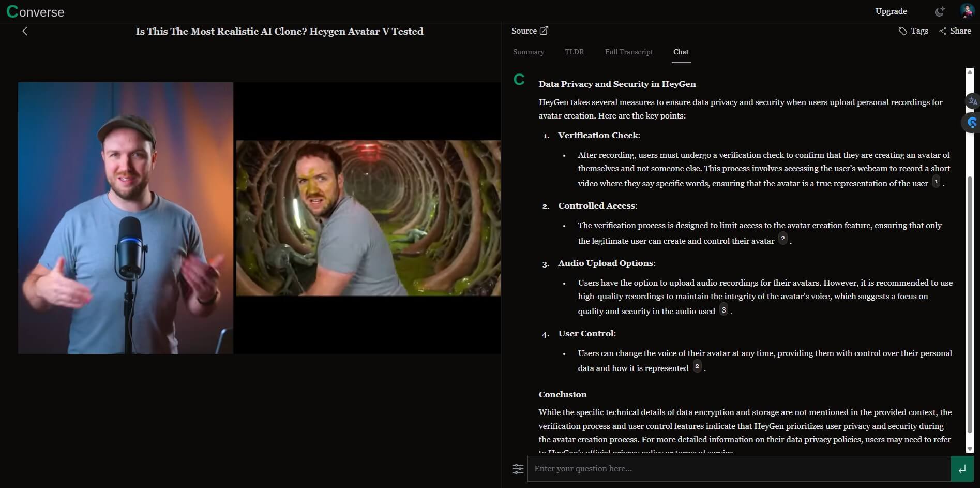Click the chat panel scrollbar thumb

pyautogui.click(x=970, y=304)
